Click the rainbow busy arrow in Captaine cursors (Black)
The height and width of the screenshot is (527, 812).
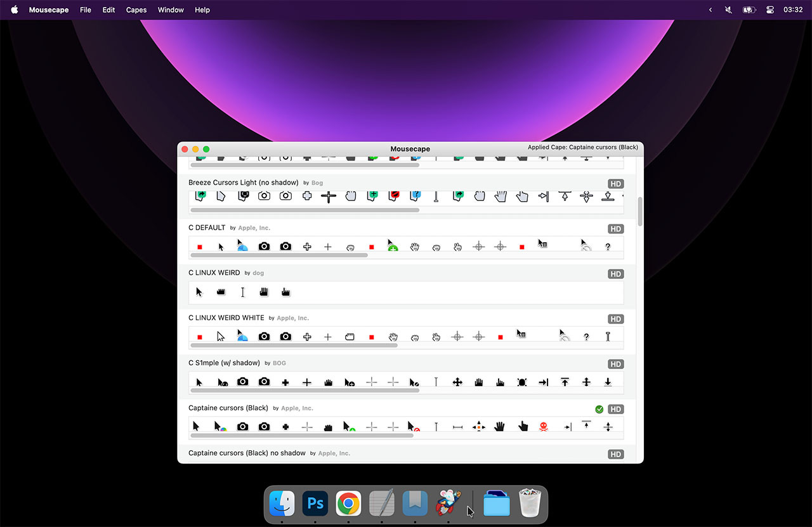coord(219,427)
